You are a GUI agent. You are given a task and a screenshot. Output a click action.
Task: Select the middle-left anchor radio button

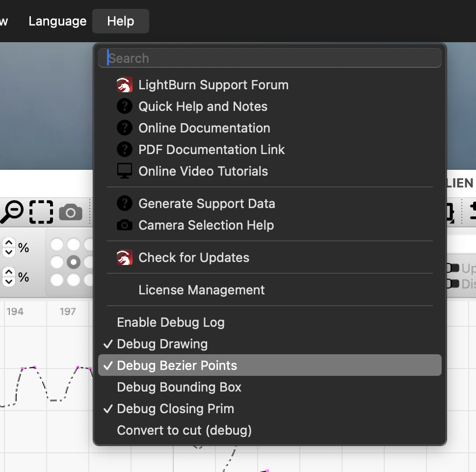57,262
